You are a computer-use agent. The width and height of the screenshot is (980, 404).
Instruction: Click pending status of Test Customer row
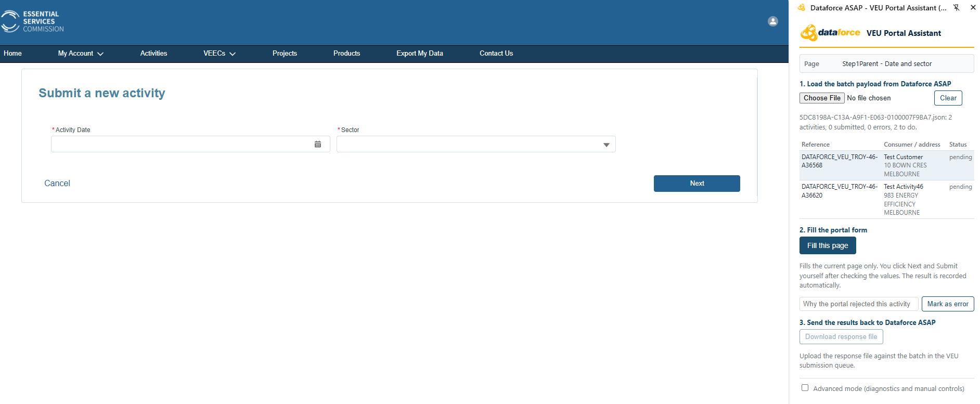coord(960,157)
